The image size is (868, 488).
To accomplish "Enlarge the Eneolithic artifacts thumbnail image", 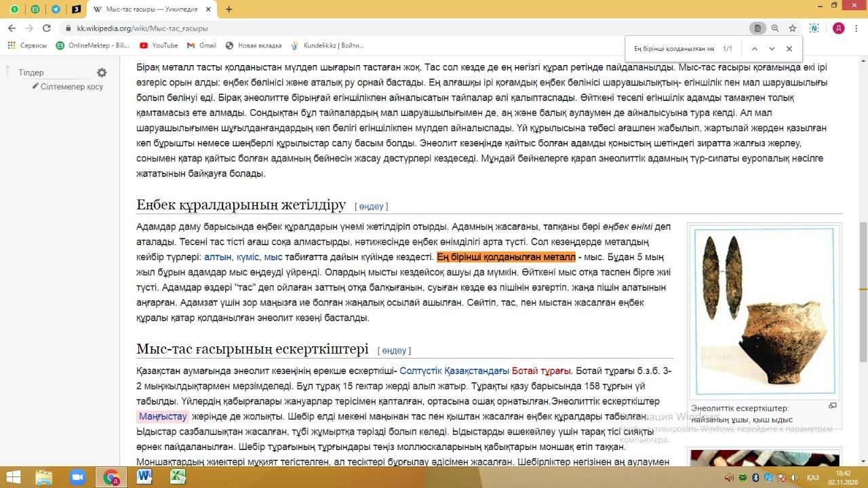I will click(764, 311).
